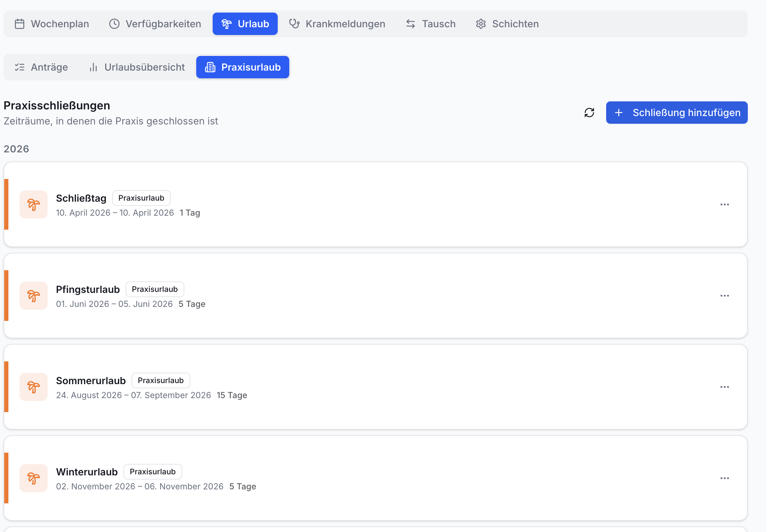This screenshot has width=766, height=532.
Task: Click the palm tree icon of Sommerurlaub
Action: (34, 387)
